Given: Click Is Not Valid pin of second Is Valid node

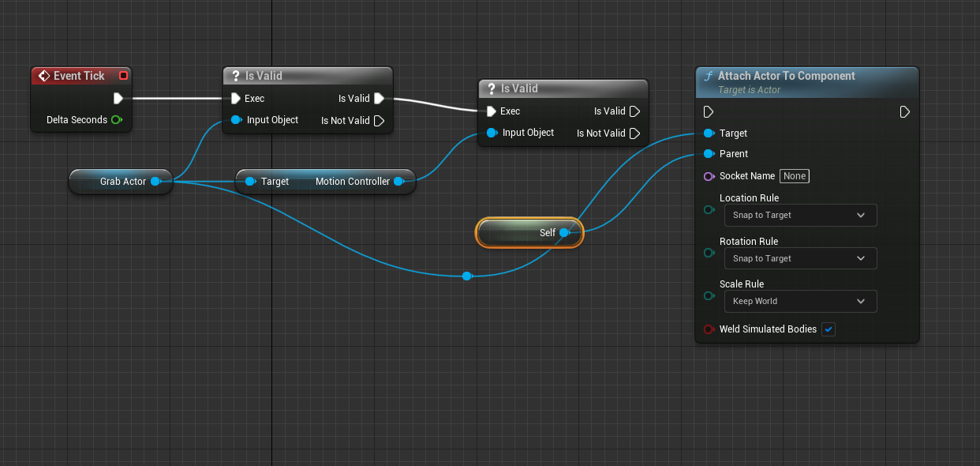Looking at the screenshot, I should 634,133.
